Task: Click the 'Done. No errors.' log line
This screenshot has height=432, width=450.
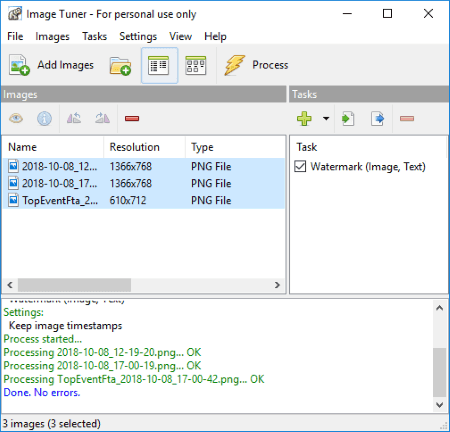Action: click(42, 393)
